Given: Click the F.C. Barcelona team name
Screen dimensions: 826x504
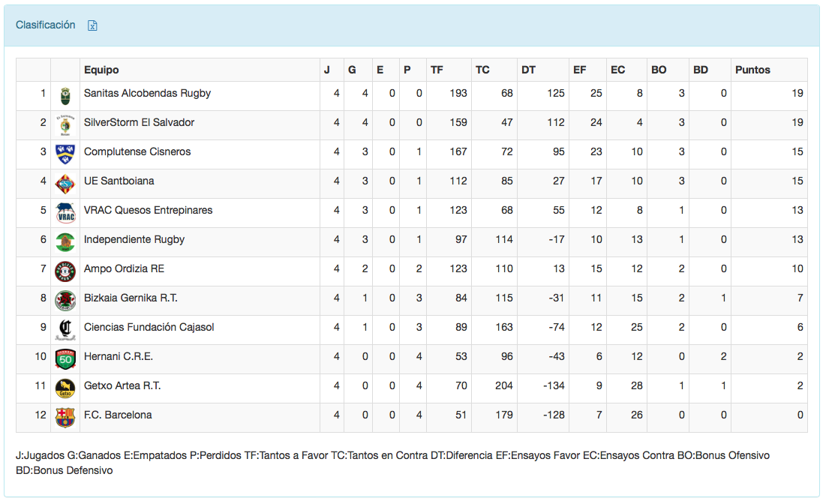Looking at the screenshot, I should pyautogui.click(x=118, y=415).
